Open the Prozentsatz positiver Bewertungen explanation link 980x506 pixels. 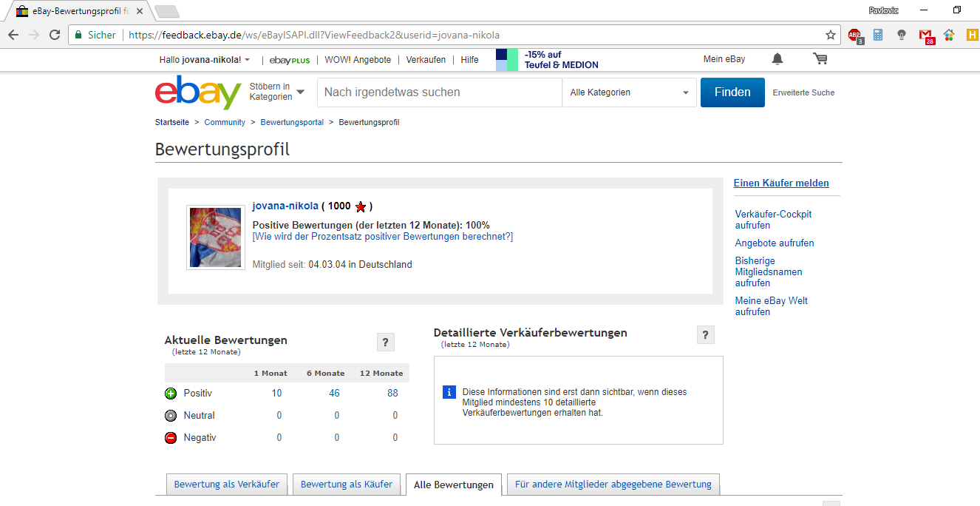tap(383, 237)
